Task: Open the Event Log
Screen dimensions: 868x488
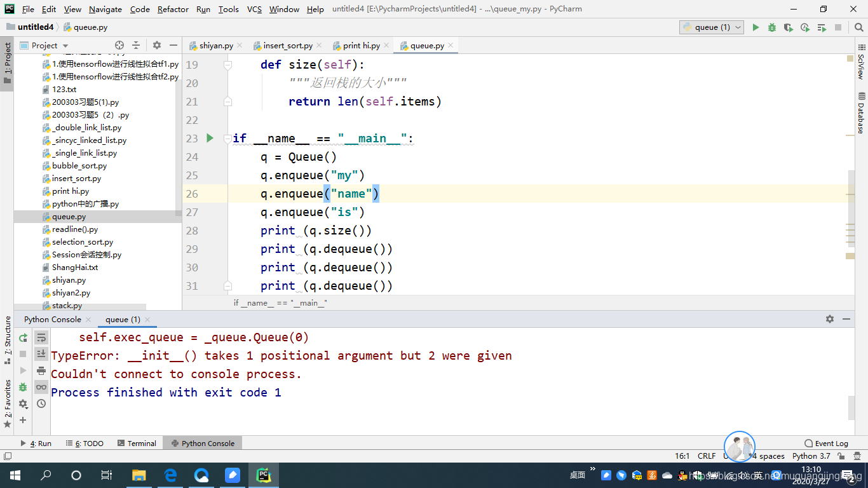Action: pos(826,443)
